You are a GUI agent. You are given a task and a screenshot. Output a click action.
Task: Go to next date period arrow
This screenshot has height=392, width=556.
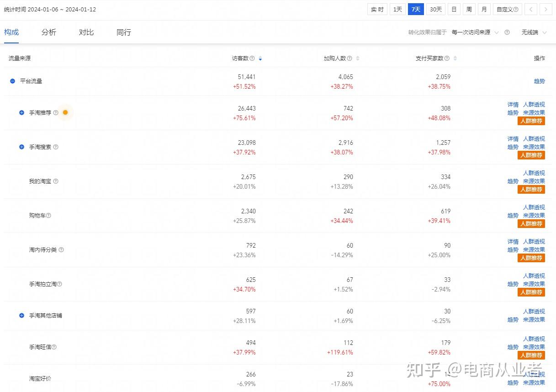coord(545,9)
